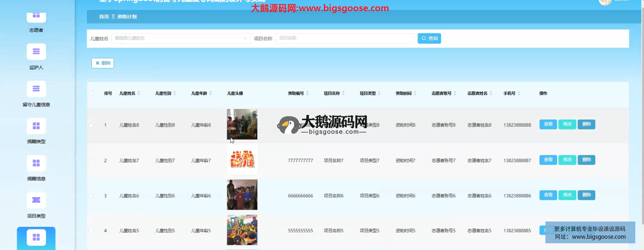This screenshot has height=250, width=644.
Task: Click the X icon on batch 删除 button
Action: [98, 63]
